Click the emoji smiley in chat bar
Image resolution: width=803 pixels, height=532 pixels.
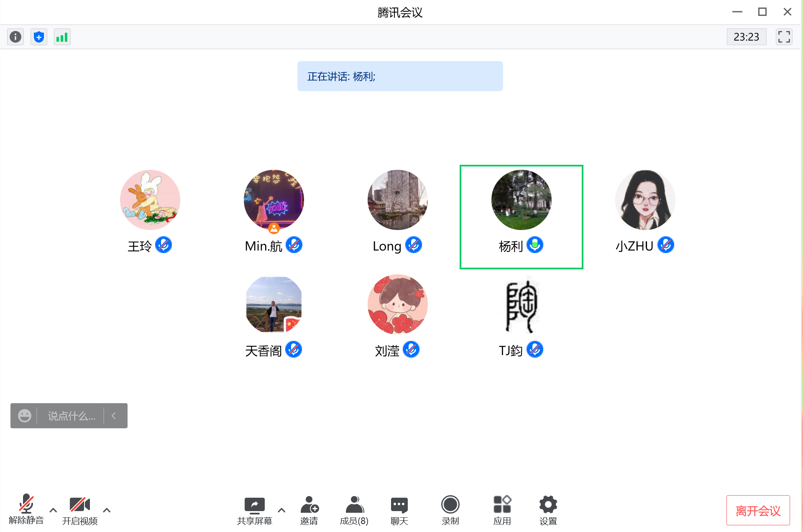(25, 416)
